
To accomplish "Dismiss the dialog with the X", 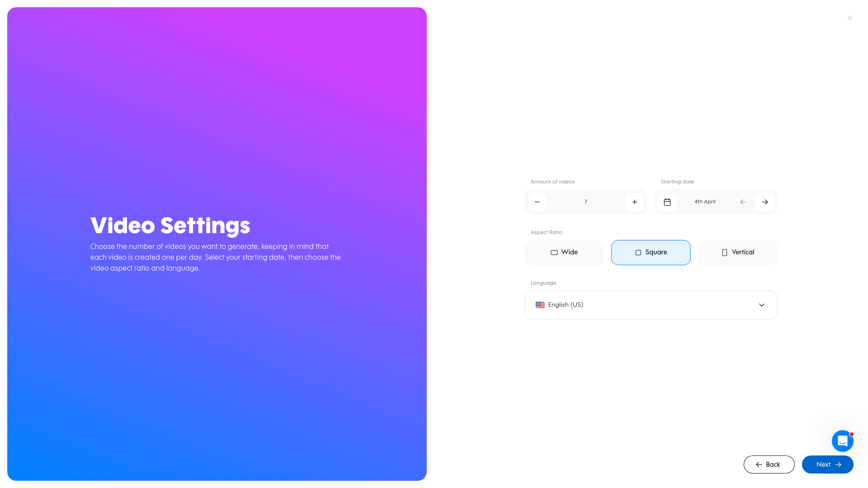I will [x=850, y=18].
